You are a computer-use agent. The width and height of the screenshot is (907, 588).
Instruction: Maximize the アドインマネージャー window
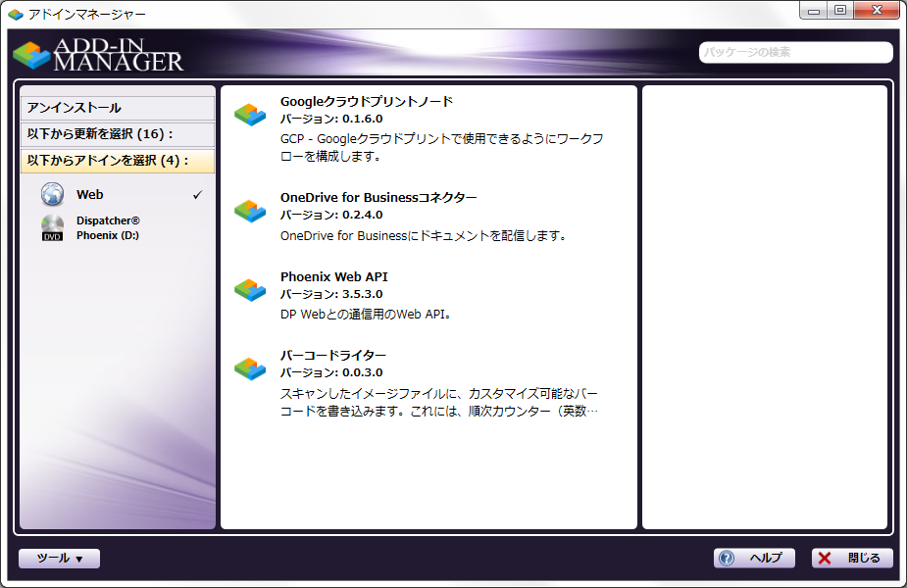click(x=840, y=11)
